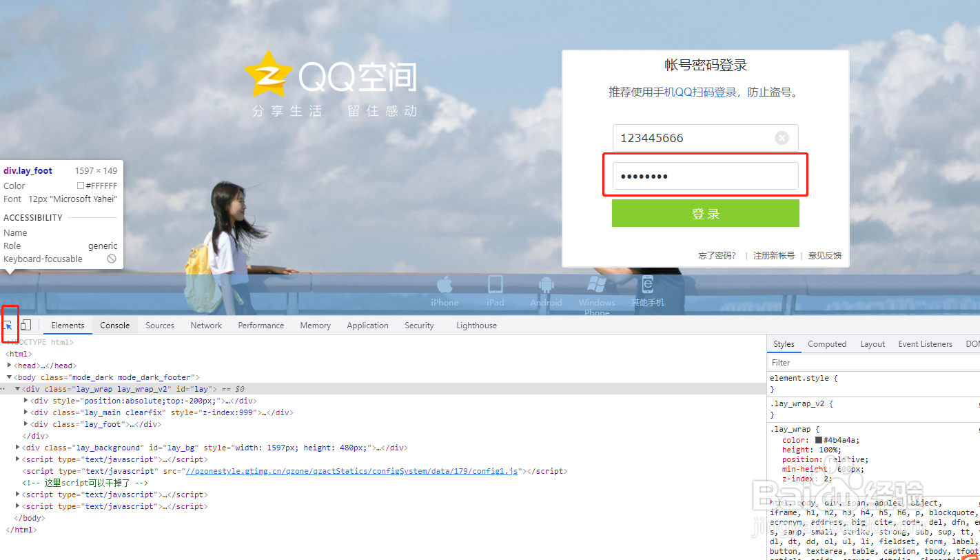Switch to the Console tab

pyautogui.click(x=114, y=325)
